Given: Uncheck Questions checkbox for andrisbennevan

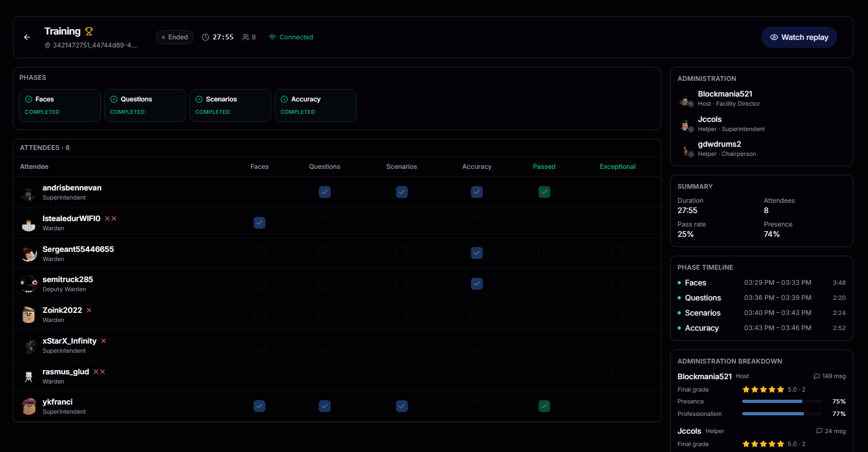Looking at the screenshot, I should pyautogui.click(x=325, y=192).
